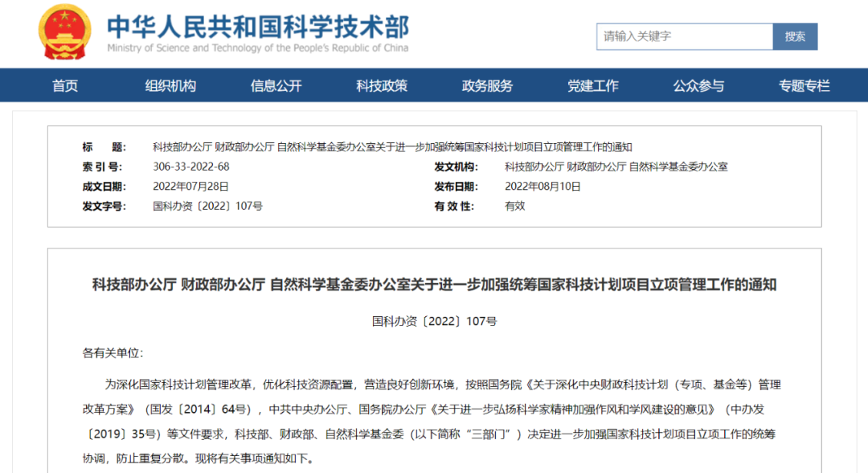The image size is (868, 473).
Task: Open the 组织机构 menu
Action: [170, 85]
